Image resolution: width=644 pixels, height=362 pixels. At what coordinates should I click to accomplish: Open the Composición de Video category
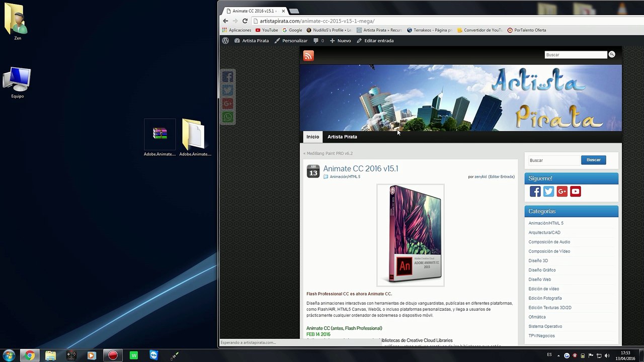pos(549,251)
